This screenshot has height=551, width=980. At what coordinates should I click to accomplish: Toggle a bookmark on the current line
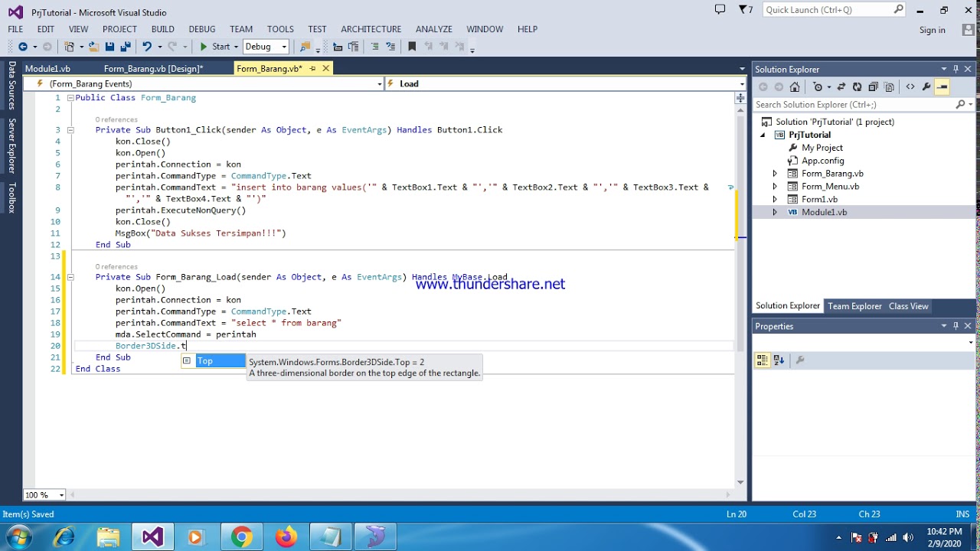click(412, 47)
